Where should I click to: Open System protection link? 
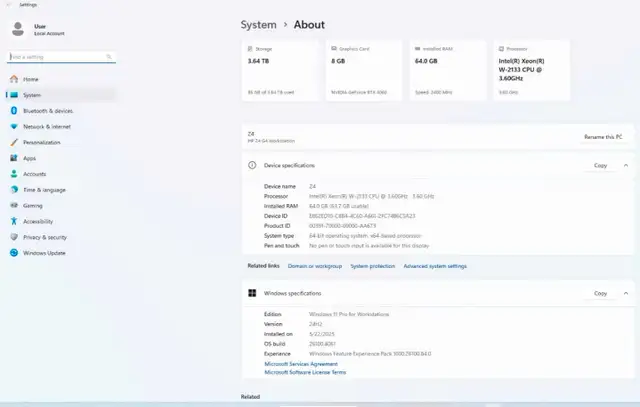pos(373,266)
